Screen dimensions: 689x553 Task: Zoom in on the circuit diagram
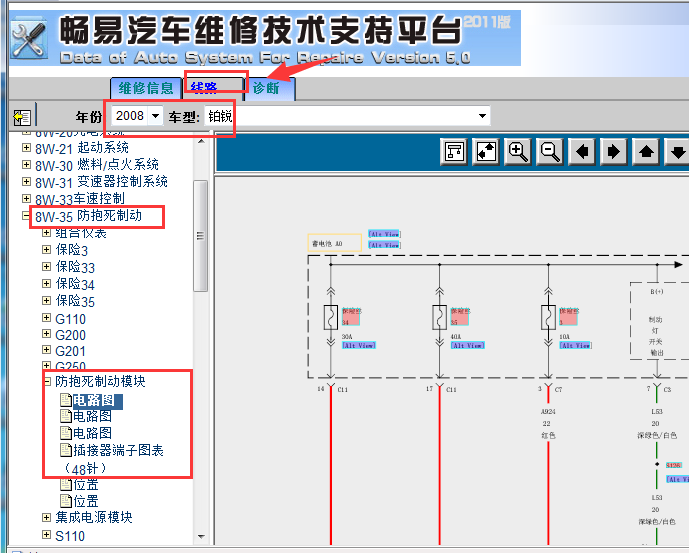(x=518, y=152)
